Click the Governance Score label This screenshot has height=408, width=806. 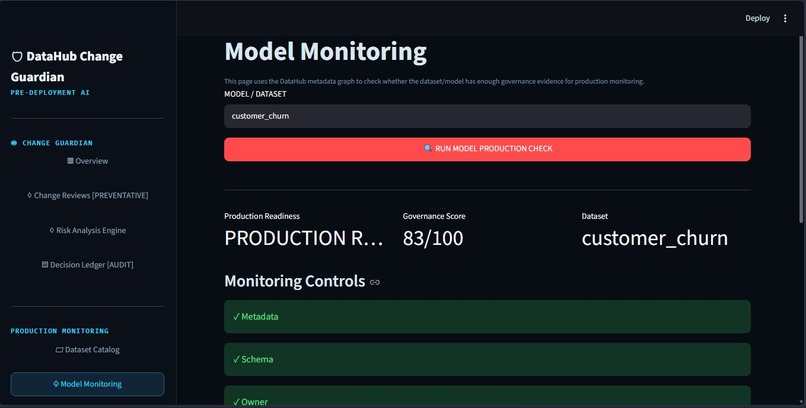tap(434, 216)
